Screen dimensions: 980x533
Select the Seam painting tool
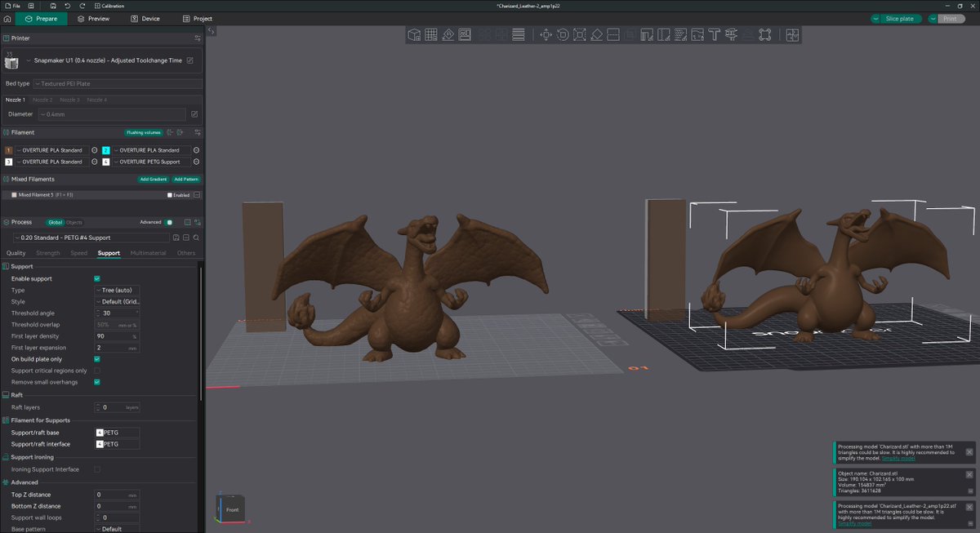click(664, 34)
